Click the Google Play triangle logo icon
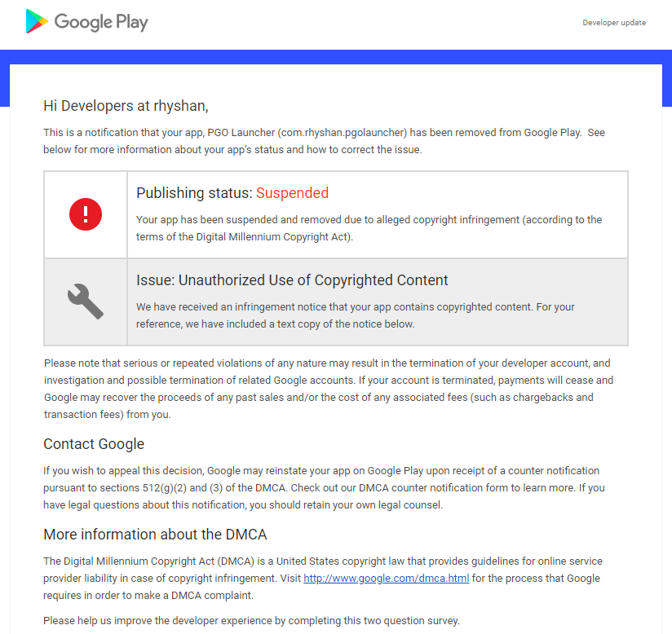The width and height of the screenshot is (672, 634). [x=37, y=21]
